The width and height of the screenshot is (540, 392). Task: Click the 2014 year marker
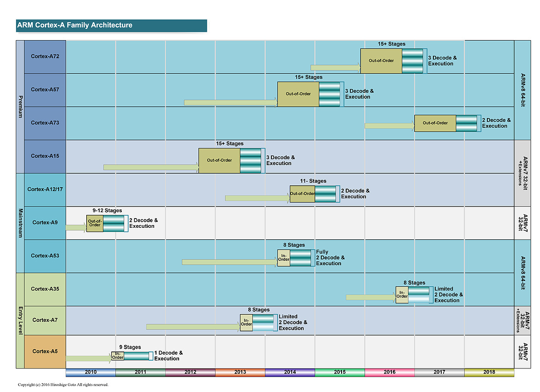[290, 372]
